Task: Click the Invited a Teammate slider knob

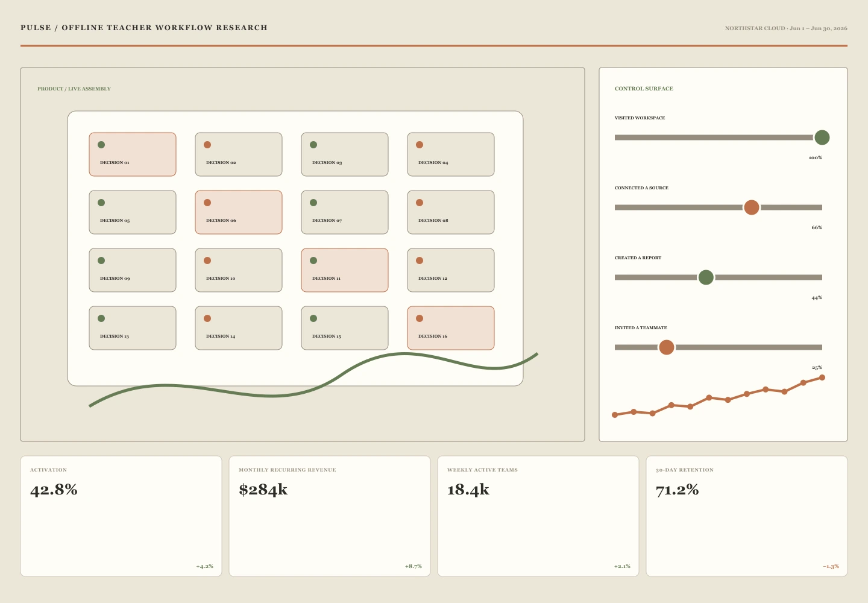Action: click(667, 347)
